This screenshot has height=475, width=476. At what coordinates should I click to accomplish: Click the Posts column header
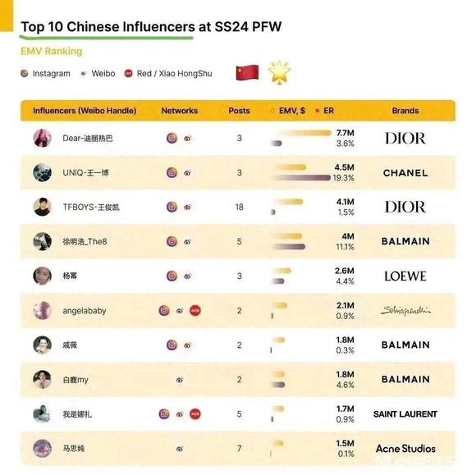click(239, 111)
